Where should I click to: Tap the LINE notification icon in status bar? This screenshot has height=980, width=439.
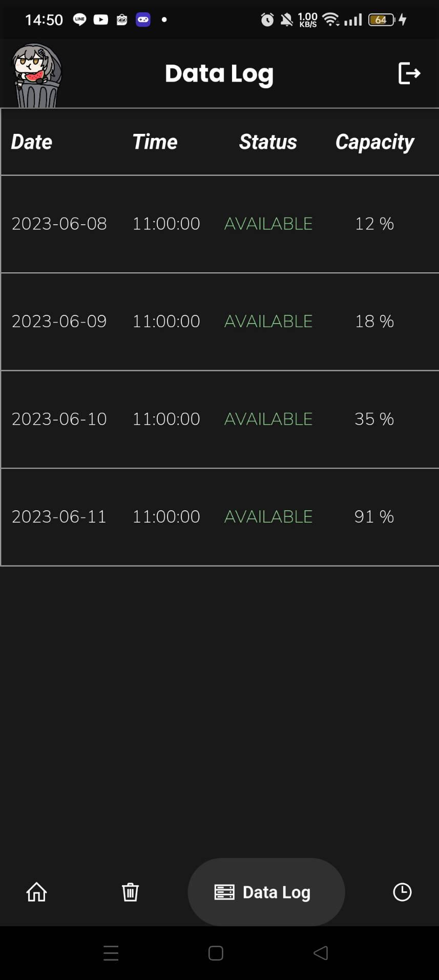click(79, 19)
